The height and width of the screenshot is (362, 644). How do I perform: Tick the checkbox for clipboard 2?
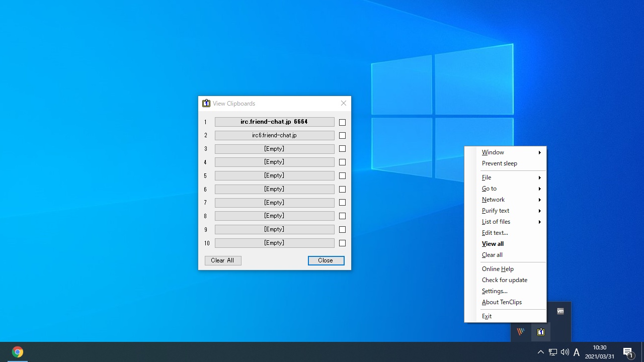point(342,135)
